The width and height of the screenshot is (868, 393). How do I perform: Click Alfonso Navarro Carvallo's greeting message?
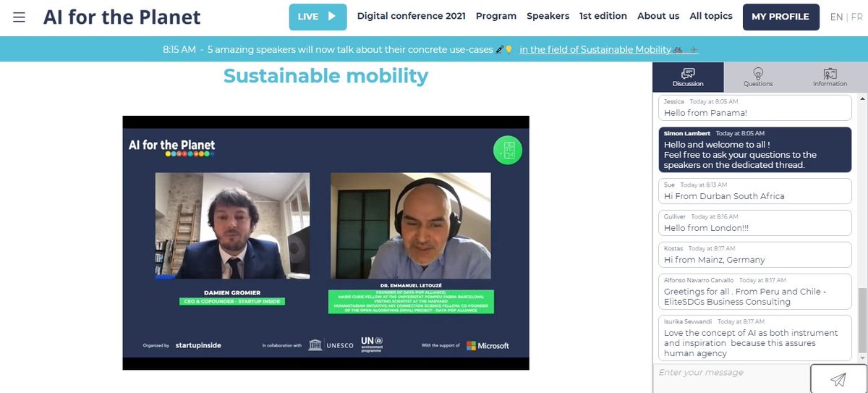coord(755,292)
